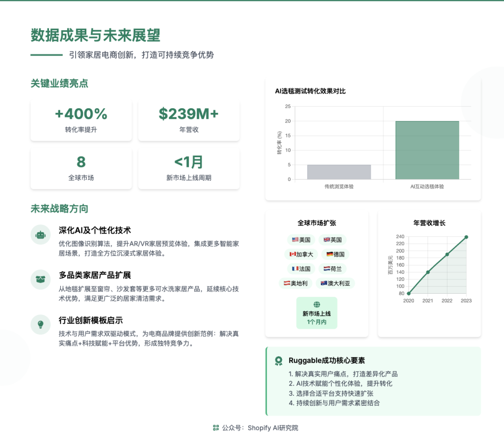Click the French flag in 法国 tag
This screenshot has height=443, width=504.
click(295, 269)
